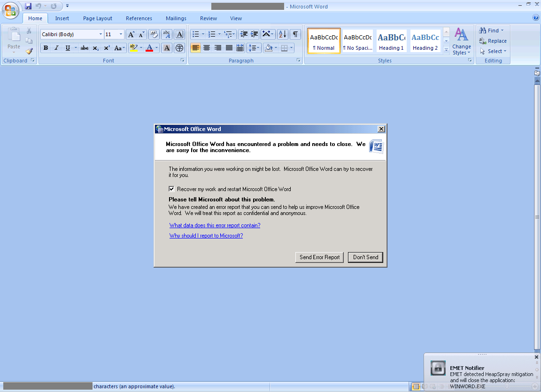Image resolution: width=541 pixels, height=392 pixels.
Task: Align text to the right
Action: [x=218, y=48]
